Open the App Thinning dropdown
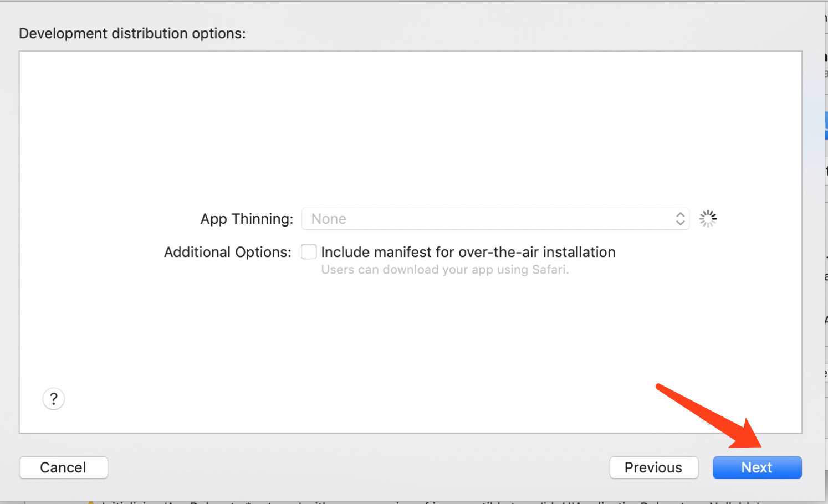The image size is (828, 504). [495, 219]
